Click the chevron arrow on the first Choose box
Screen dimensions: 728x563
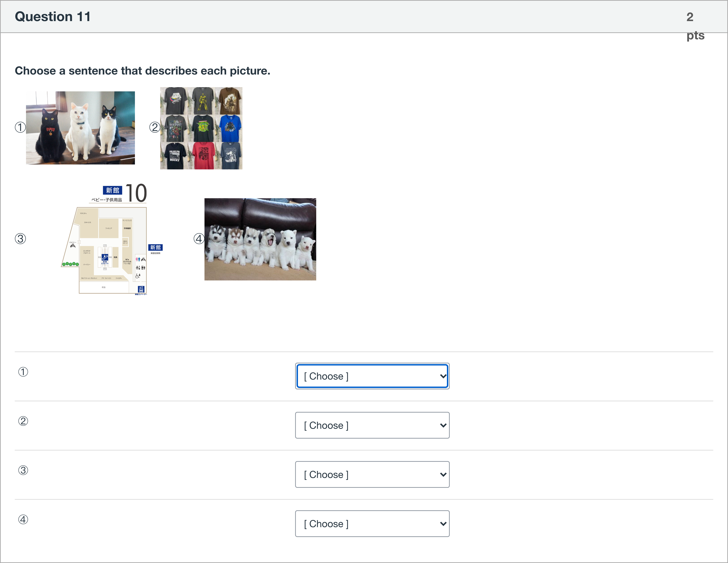point(443,376)
